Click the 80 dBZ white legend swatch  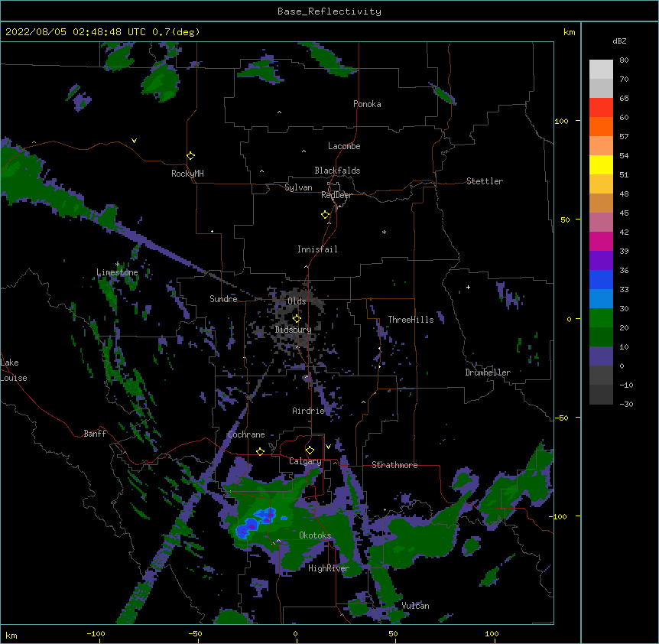pos(601,70)
